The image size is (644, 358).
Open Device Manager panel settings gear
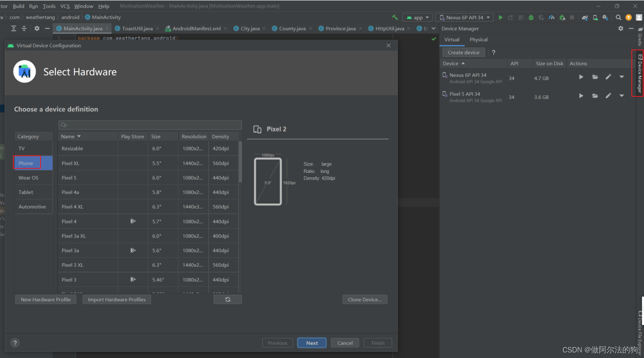click(621, 28)
